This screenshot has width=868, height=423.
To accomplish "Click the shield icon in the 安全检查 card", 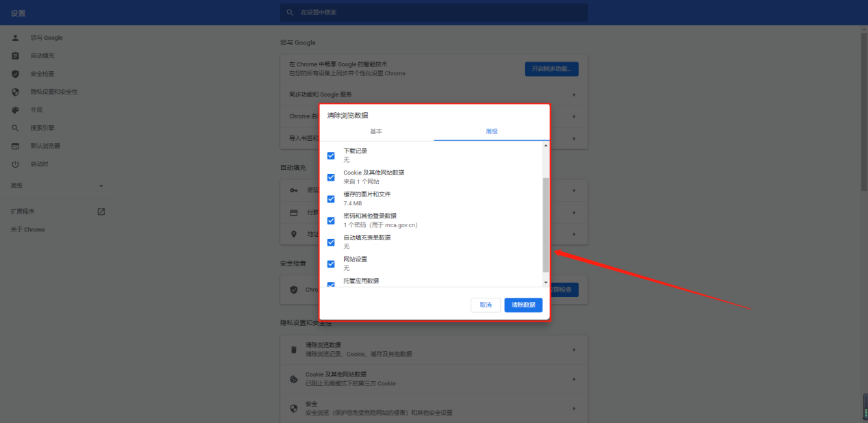I will pyautogui.click(x=294, y=290).
